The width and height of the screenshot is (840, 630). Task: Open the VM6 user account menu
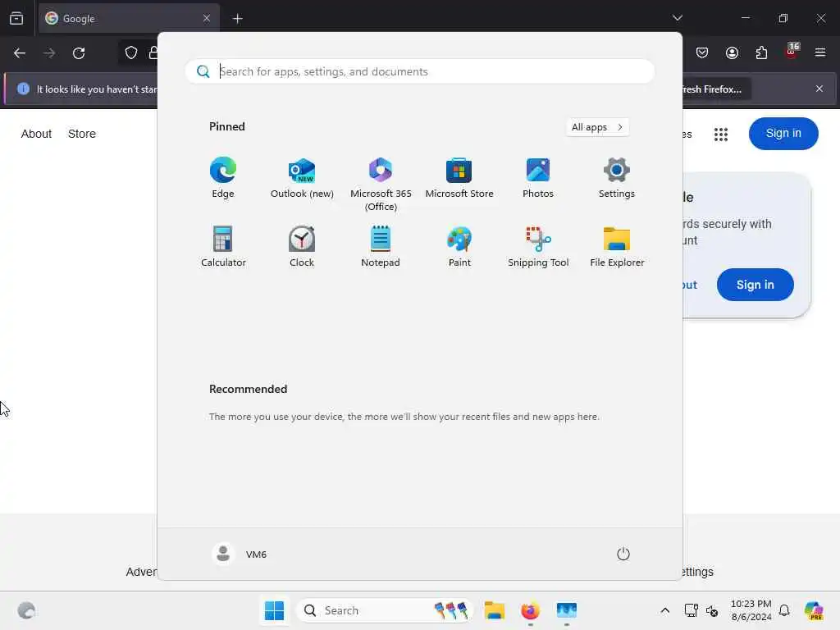point(240,554)
